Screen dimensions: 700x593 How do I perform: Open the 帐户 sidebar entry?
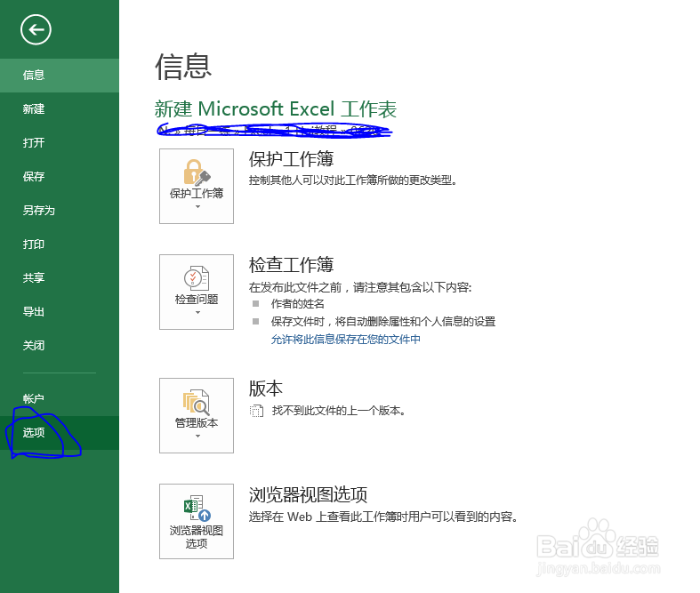click(60, 399)
